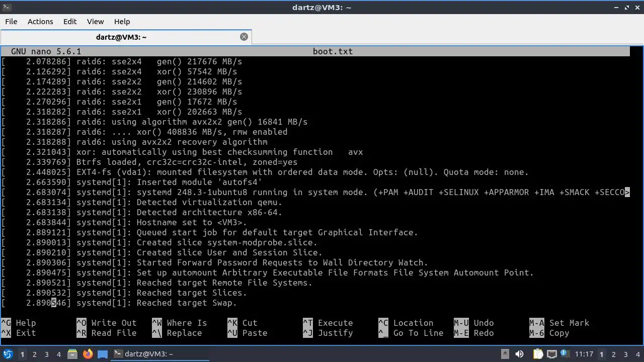Switch to desktop 4 beside start menu
644x362 pixels.
point(59,354)
